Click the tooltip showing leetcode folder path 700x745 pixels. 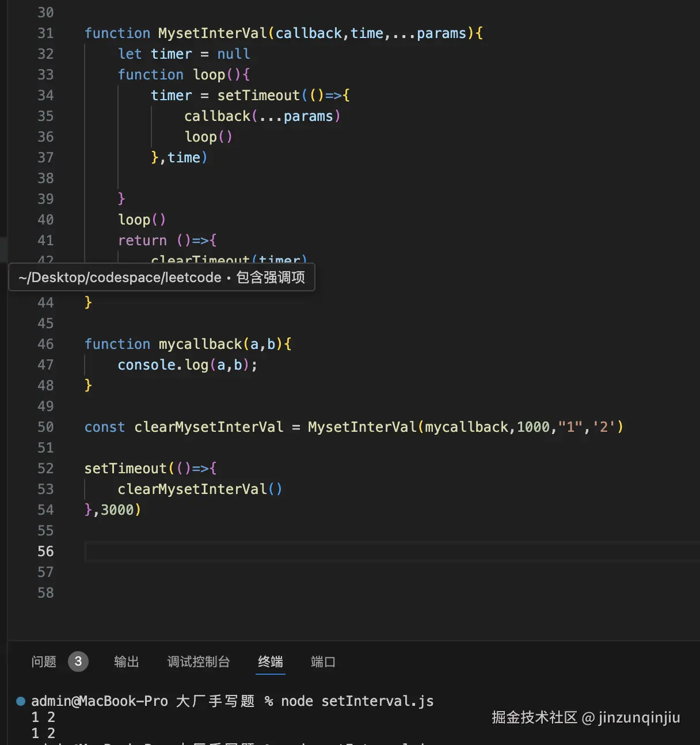(x=162, y=277)
